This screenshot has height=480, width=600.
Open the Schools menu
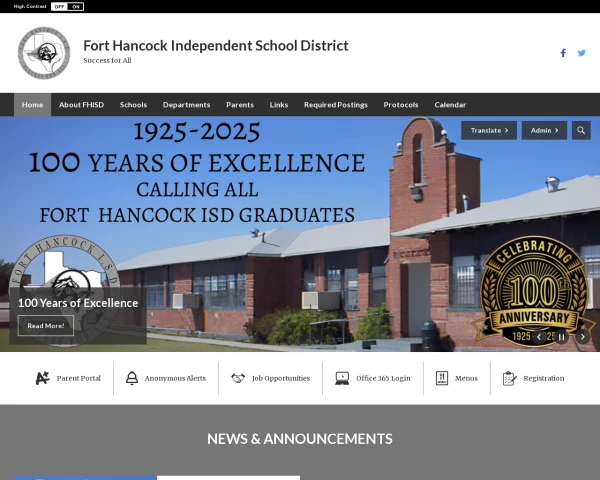[133, 104]
